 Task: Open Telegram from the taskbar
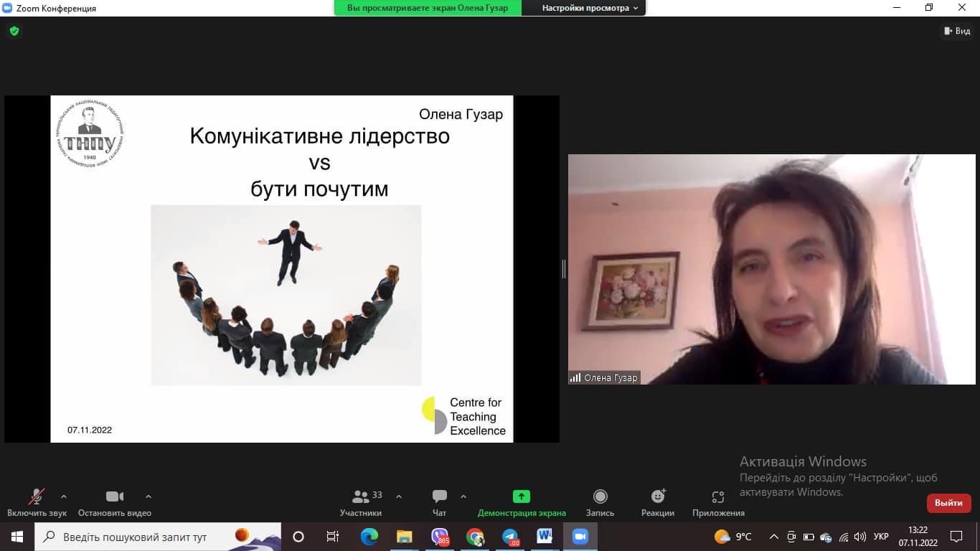click(510, 537)
